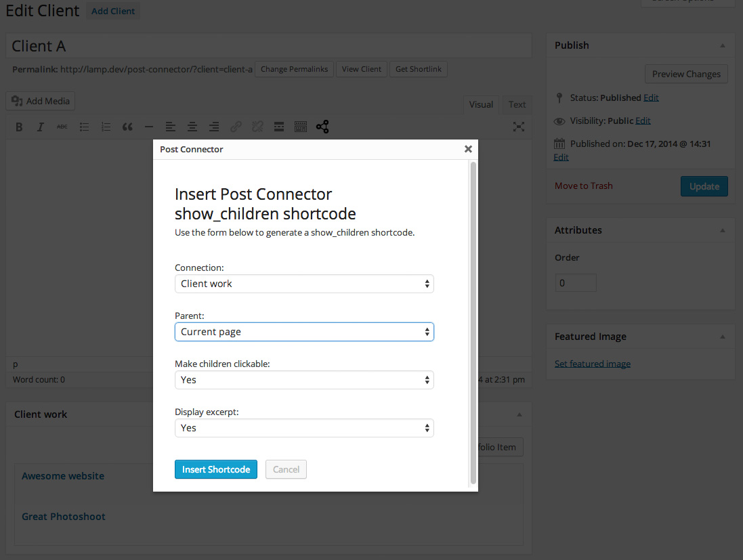743x560 pixels.
Task: Edit the Published on date
Action: click(x=561, y=157)
